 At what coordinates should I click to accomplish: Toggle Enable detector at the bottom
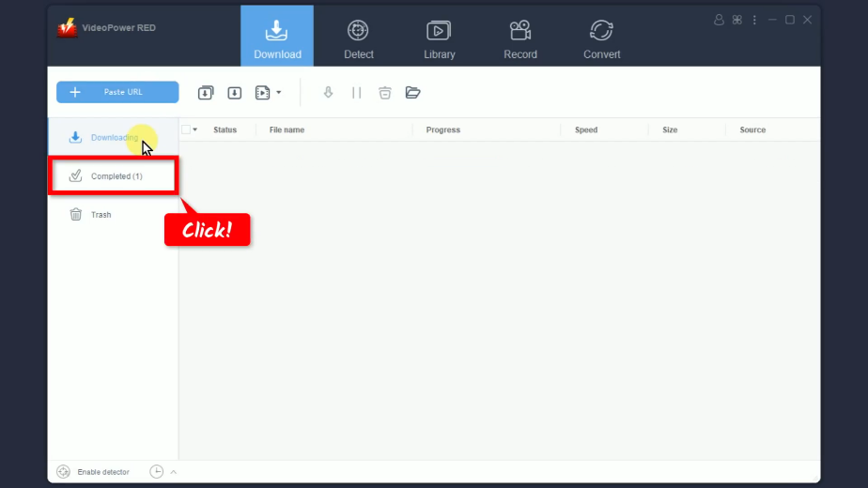coord(93,472)
